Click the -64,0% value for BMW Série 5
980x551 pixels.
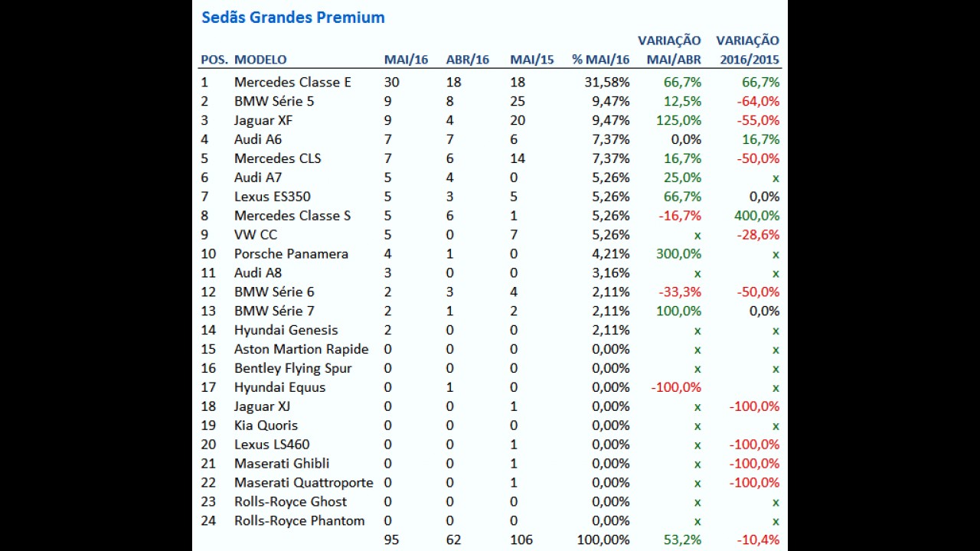(x=758, y=101)
